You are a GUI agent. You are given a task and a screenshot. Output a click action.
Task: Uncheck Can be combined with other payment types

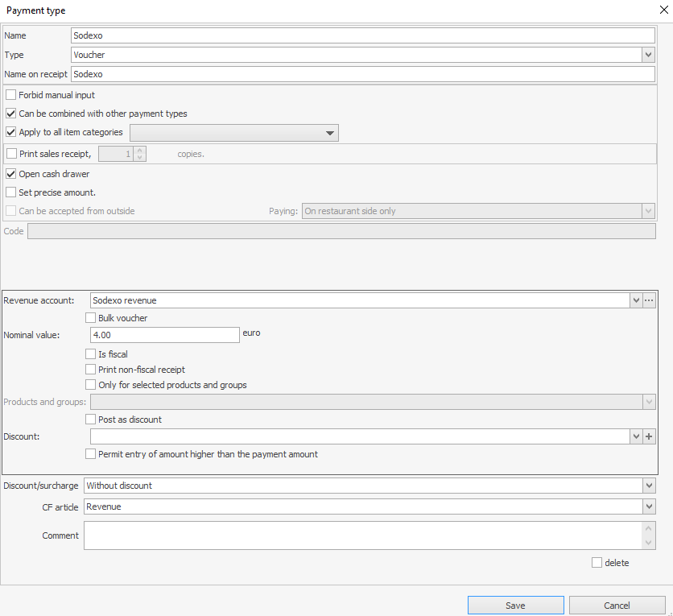pos(11,114)
